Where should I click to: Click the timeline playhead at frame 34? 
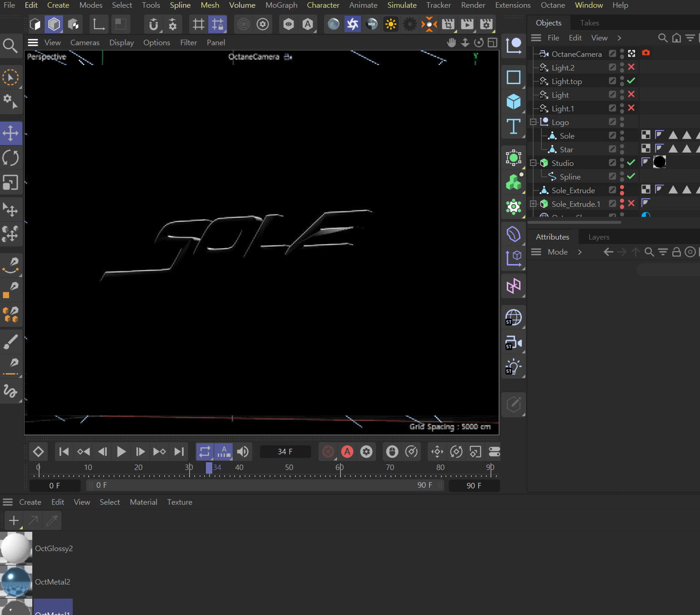(209, 468)
